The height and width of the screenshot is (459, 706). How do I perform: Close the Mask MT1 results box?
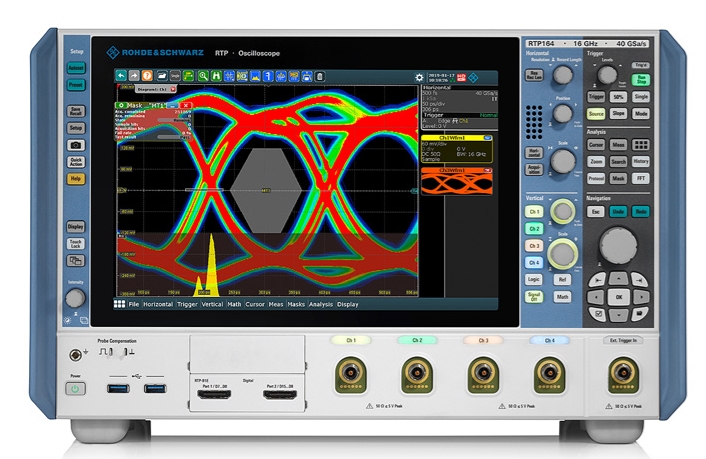pyautogui.click(x=186, y=104)
